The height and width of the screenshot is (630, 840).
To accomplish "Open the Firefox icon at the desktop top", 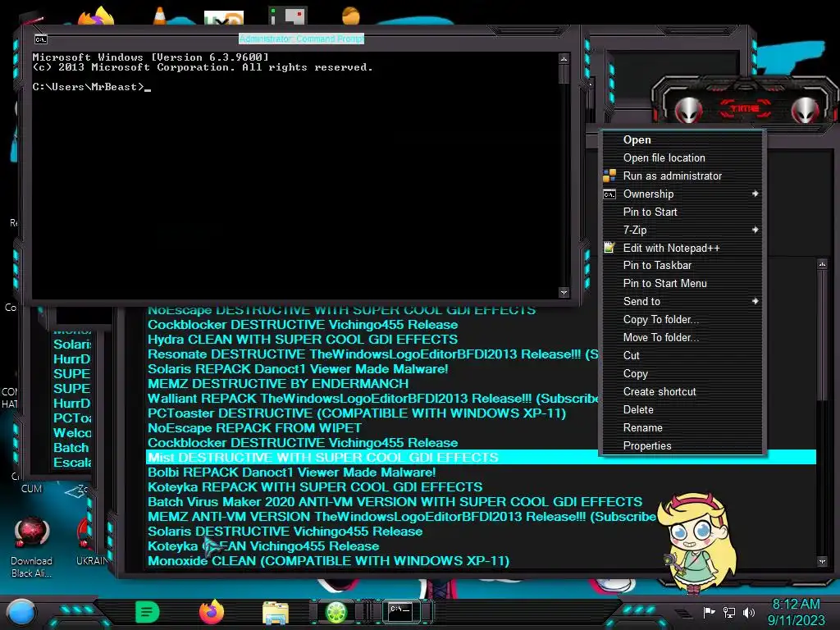I will pos(97,16).
